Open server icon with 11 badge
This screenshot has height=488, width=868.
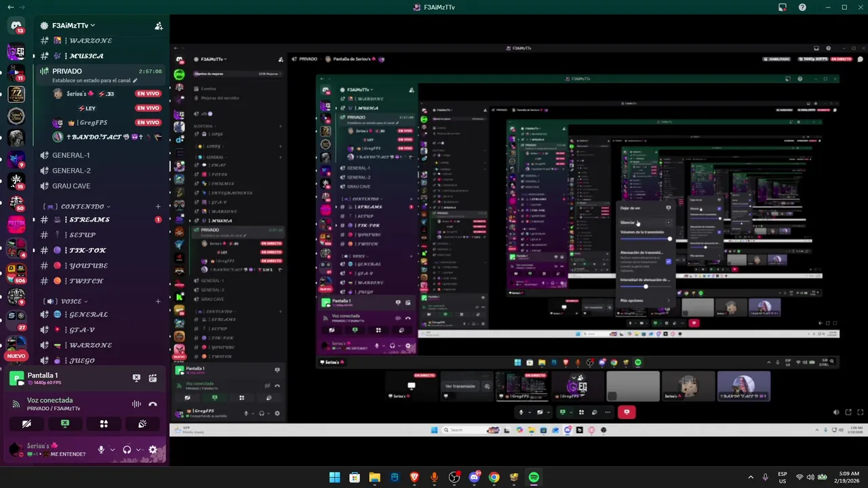[x=16, y=73]
